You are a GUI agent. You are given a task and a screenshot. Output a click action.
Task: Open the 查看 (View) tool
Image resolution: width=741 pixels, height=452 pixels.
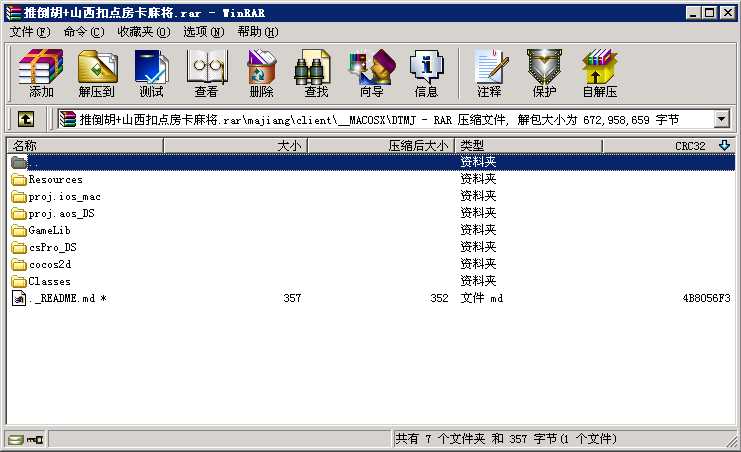(x=207, y=73)
